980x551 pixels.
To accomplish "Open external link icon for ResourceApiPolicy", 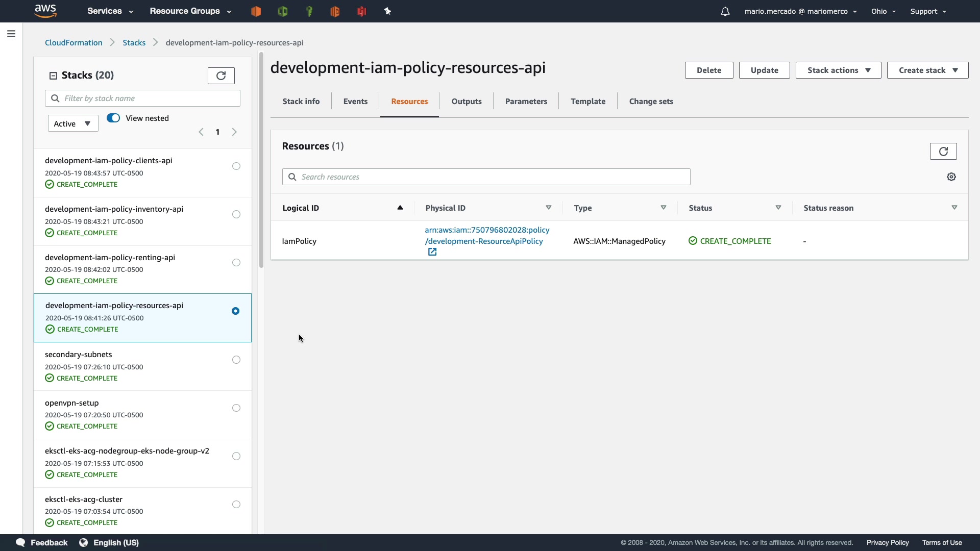I will 432,252.
